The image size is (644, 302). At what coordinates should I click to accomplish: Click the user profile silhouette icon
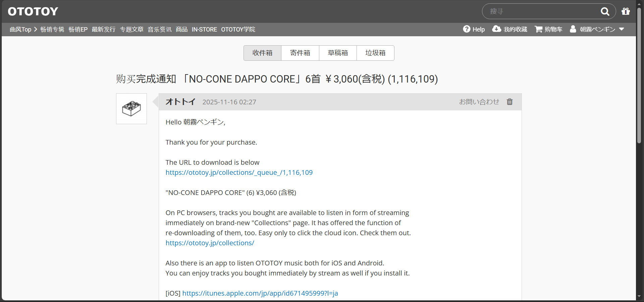point(573,29)
